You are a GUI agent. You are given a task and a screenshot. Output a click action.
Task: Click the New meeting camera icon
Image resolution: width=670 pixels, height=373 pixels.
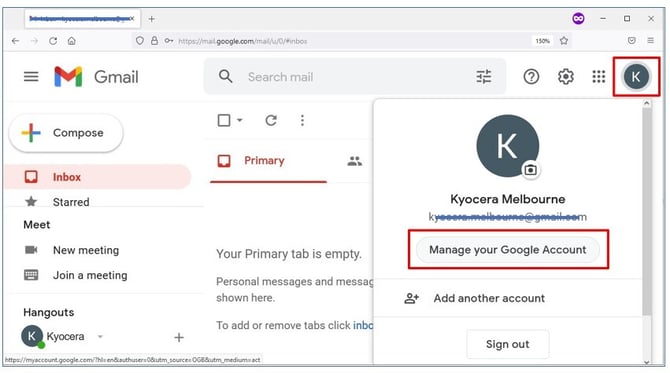[31, 250]
